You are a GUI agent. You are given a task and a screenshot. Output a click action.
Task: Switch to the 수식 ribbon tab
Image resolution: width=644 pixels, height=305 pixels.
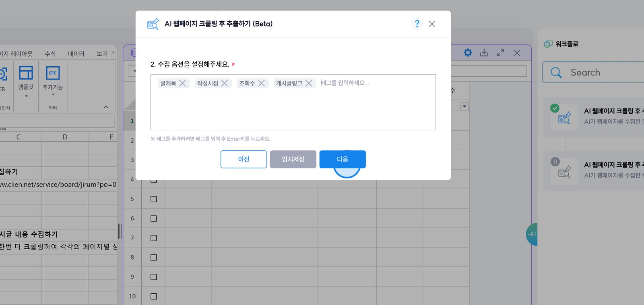[50, 54]
